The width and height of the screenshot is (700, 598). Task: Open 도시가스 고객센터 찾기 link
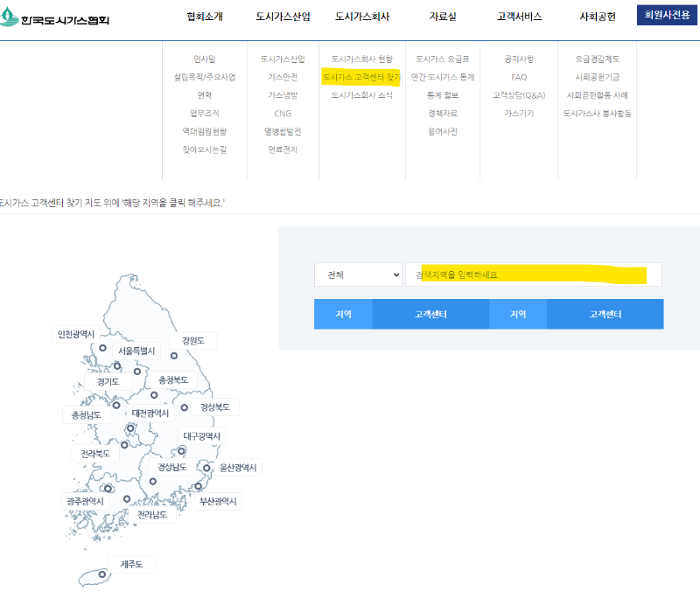point(361,77)
